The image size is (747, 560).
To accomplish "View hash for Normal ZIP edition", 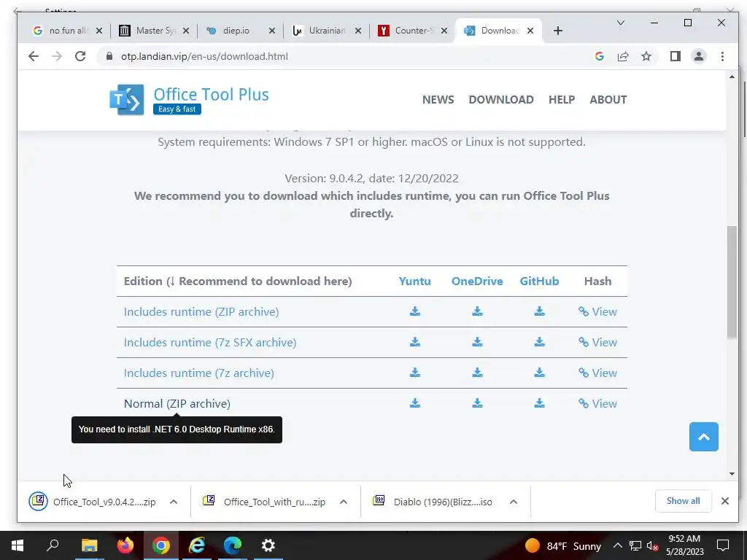I will (x=597, y=404).
